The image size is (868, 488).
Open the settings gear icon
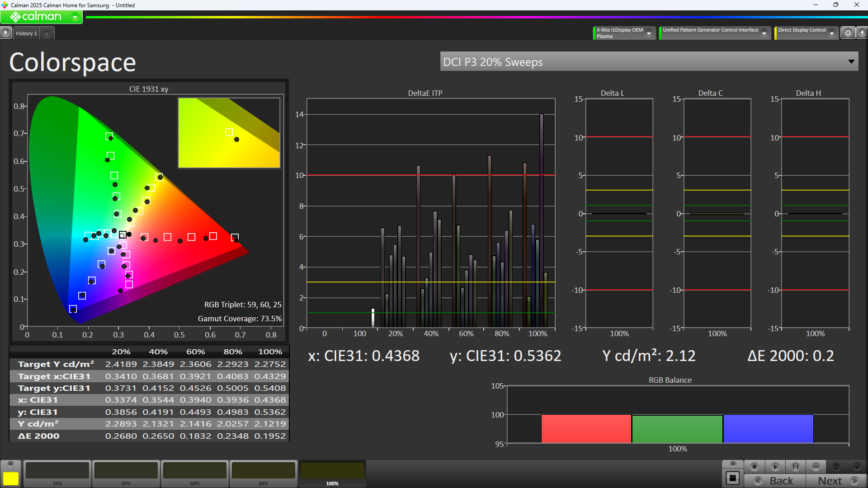tap(848, 33)
